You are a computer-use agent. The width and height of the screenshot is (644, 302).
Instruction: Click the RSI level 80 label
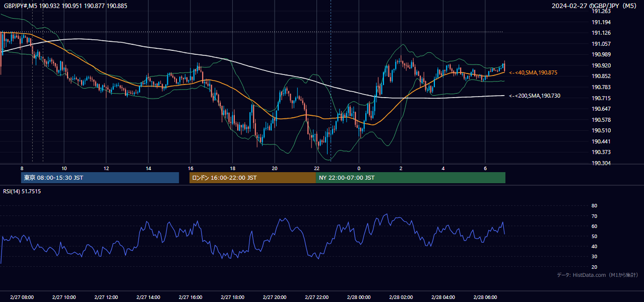point(594,206)
